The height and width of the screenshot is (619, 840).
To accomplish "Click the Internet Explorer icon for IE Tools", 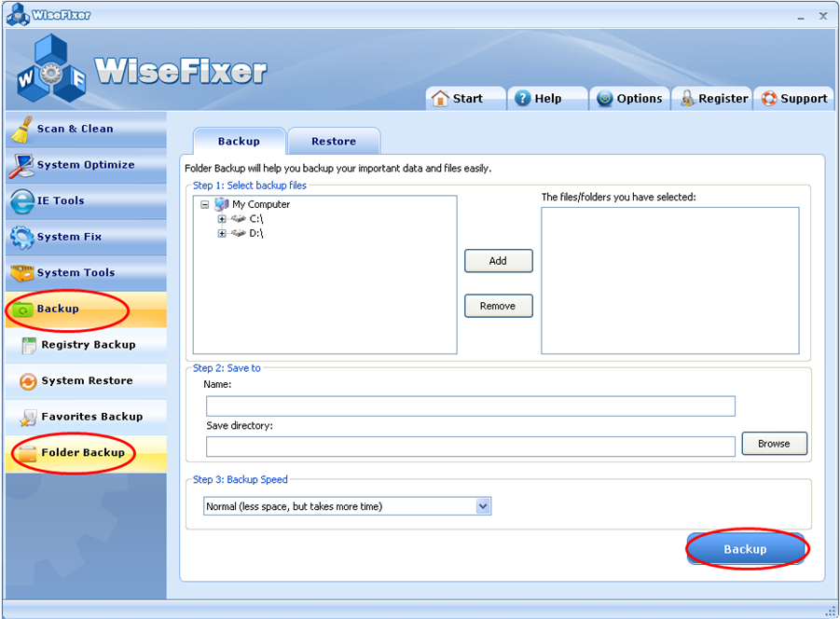I will (x=22, y=201).
